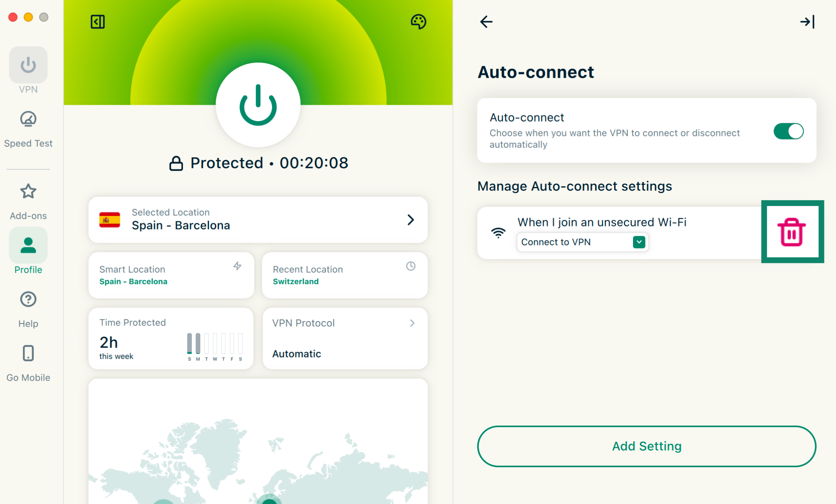Open the theme palette icon

418,22
